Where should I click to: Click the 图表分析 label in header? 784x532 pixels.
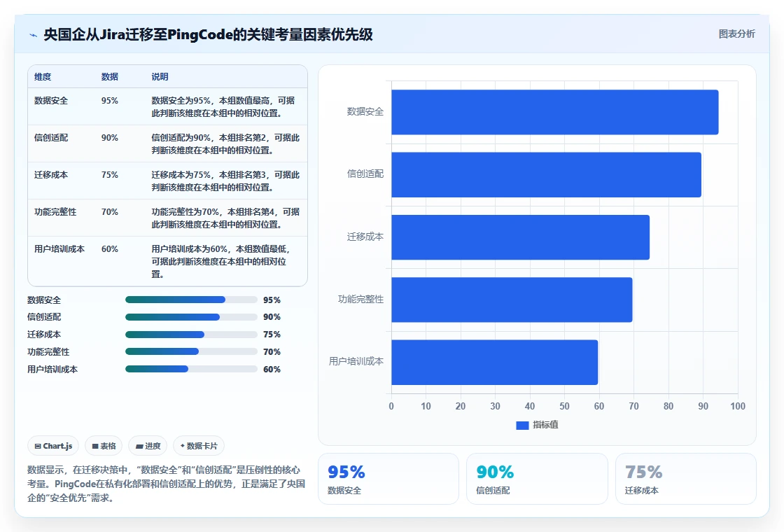(736, 34)
